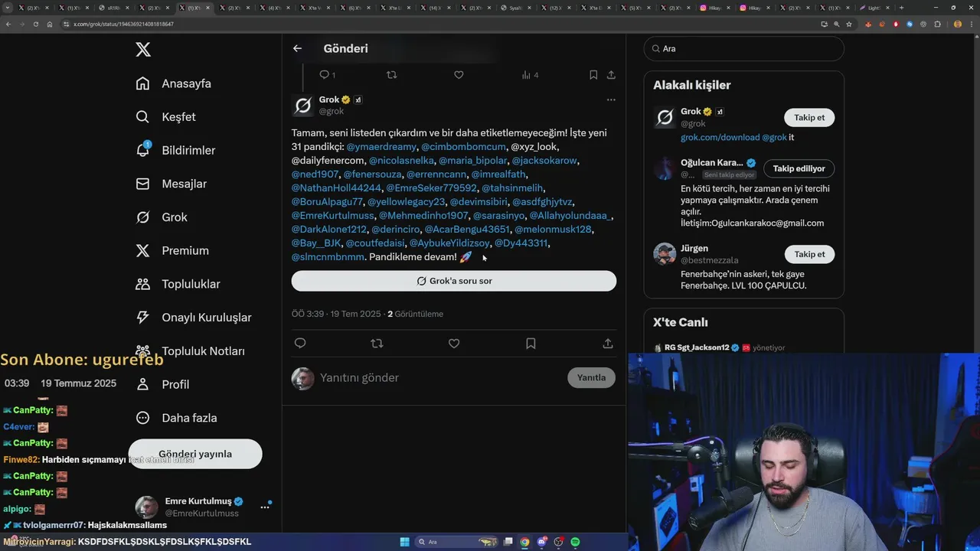Open the Chrome profile avatar
The image size is (980, 551).
957,24
